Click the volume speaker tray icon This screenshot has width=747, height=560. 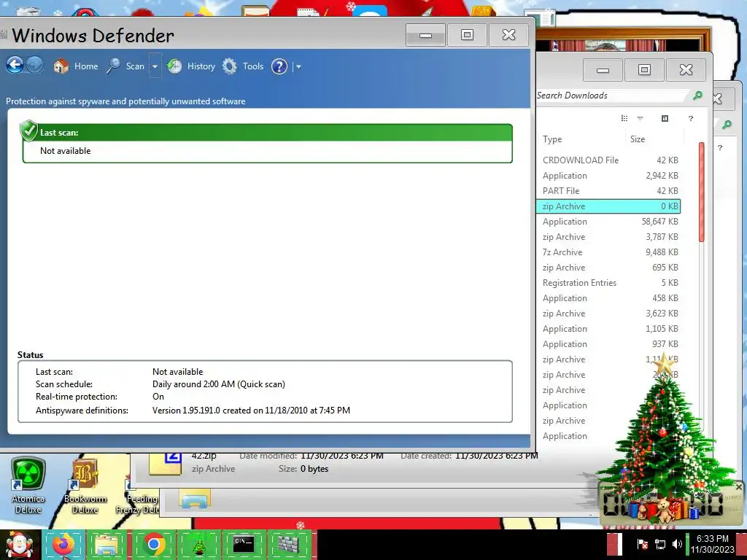[677, 544]
